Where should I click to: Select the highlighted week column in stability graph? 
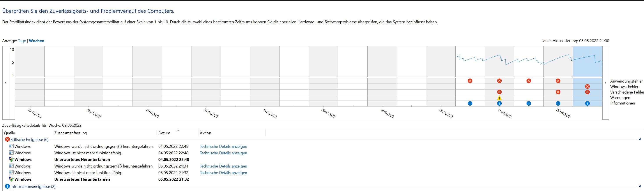click(587, 61)
